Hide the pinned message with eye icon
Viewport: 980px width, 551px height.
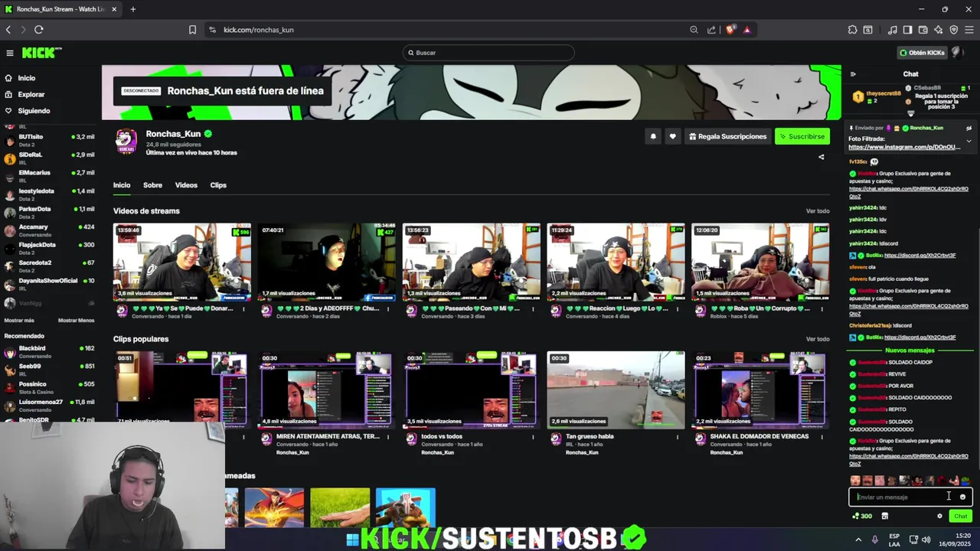click(969, 129)
